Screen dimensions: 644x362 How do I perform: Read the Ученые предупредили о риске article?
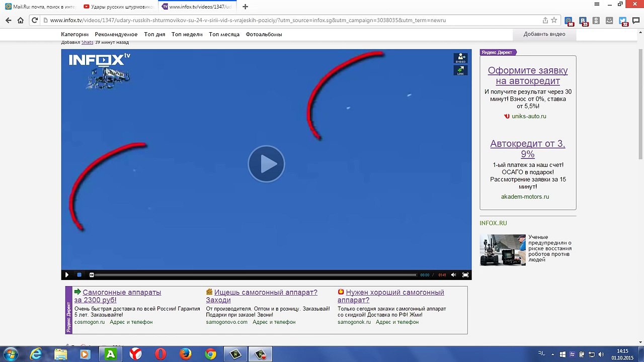point(550,248)
